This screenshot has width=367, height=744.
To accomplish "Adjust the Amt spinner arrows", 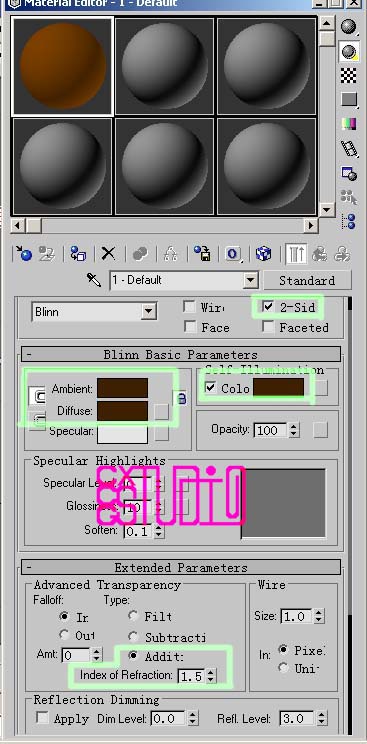I will pyautogui.click(x=96, y=655).
